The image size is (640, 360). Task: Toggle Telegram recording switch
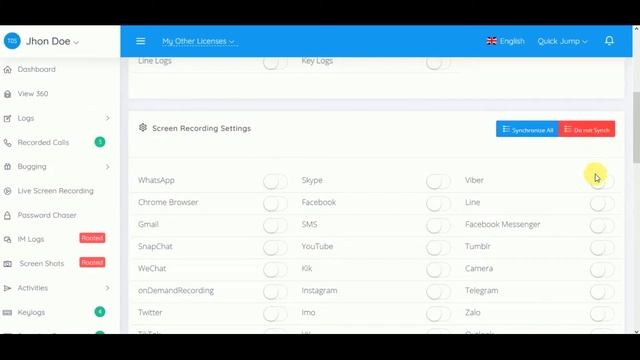tap(602, 291)
